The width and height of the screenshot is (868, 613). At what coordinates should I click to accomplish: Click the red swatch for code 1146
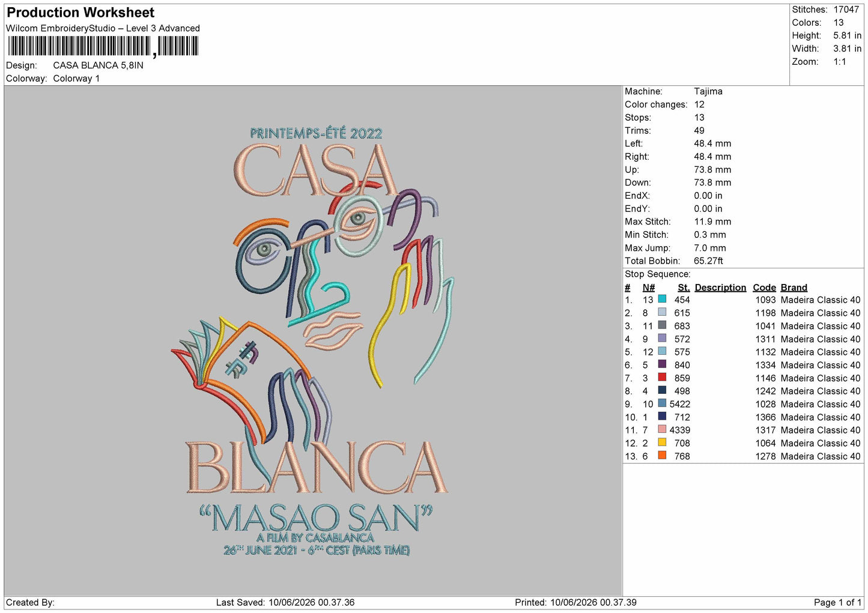point(662,378)
